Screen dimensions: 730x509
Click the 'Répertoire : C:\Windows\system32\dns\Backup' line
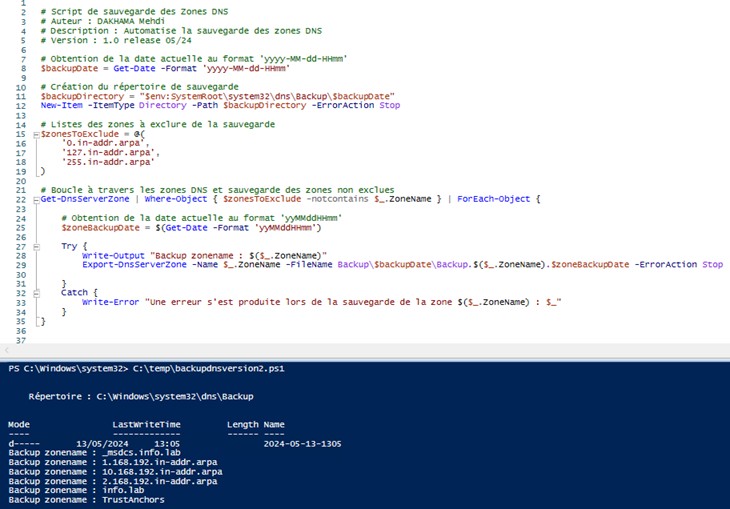[x=141, y=397]
